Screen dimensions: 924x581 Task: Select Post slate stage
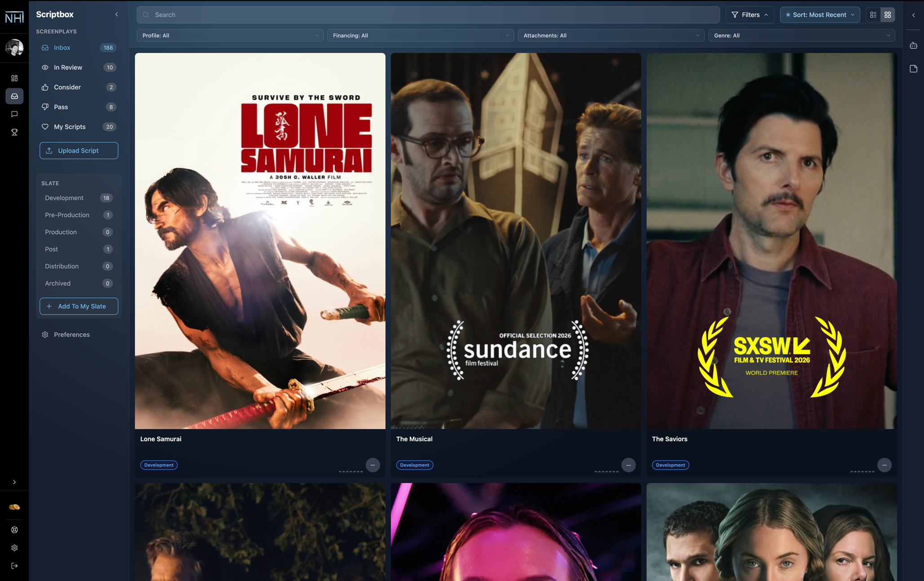click(79, 249)
